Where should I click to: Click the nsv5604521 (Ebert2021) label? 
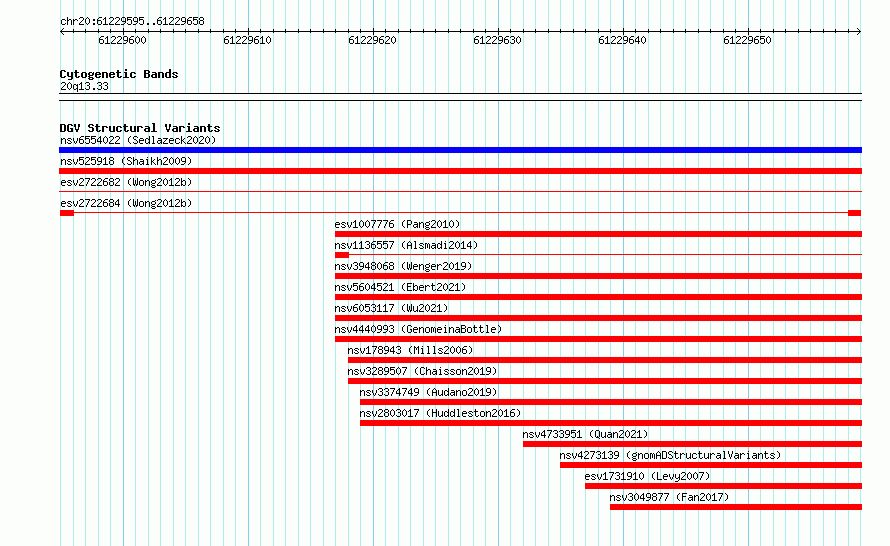tap(400, 287)
